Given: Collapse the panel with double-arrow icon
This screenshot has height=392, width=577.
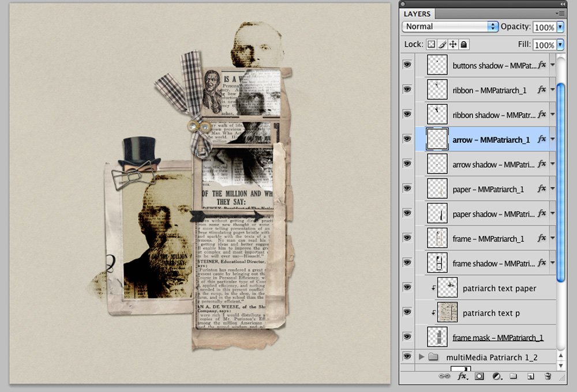Looking at the screenshot, I should click(563, 4).
